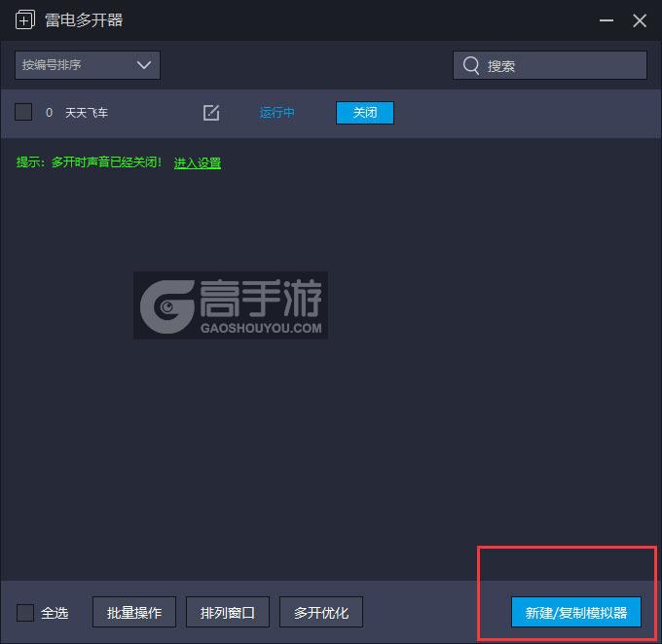
Task: Open the 按编号排序 sort dropdown
Action: (88, 65)
